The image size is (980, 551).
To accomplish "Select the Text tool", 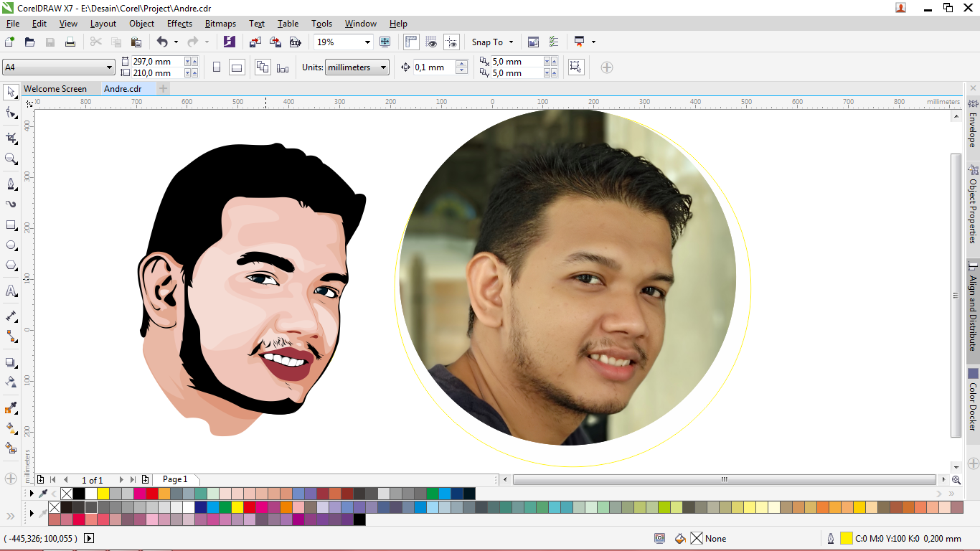I will (x=11, y=291).
